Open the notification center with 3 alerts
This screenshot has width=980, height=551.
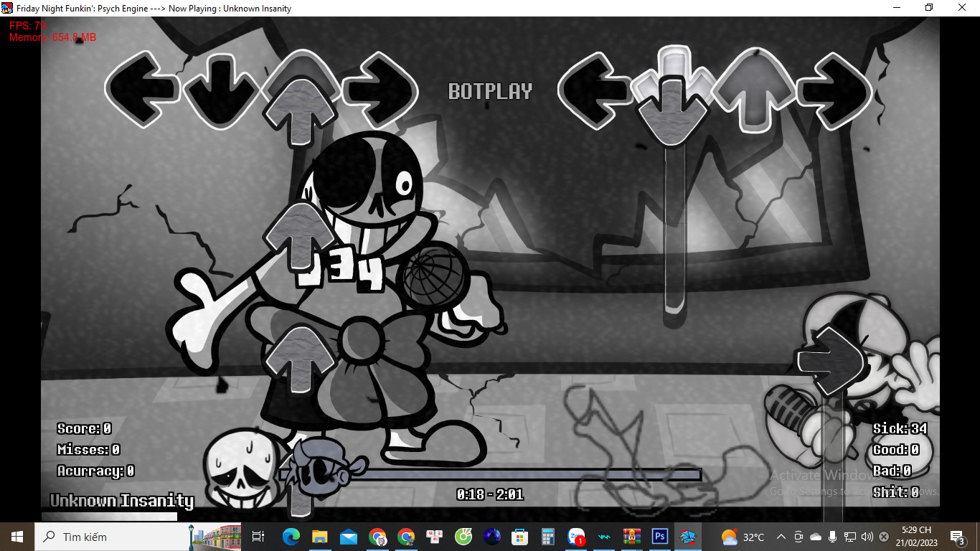click(957, 537)
